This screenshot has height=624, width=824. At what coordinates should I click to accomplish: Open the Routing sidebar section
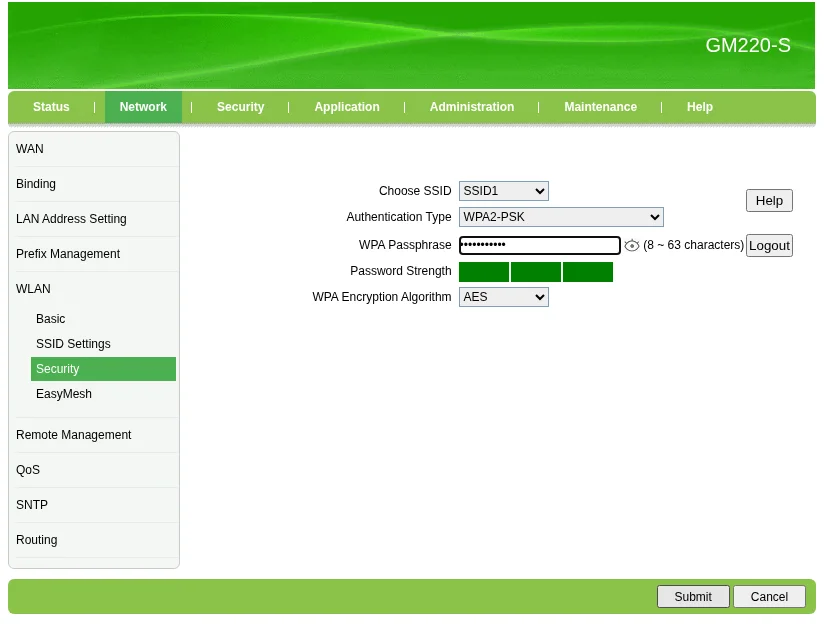point(36,540)
